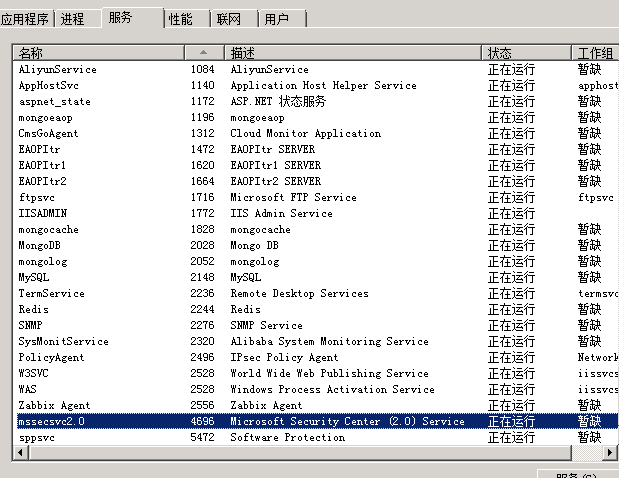Click description 'IIS Admin Service'
Screen dimensions: 619x478
[x=281, y=214]
